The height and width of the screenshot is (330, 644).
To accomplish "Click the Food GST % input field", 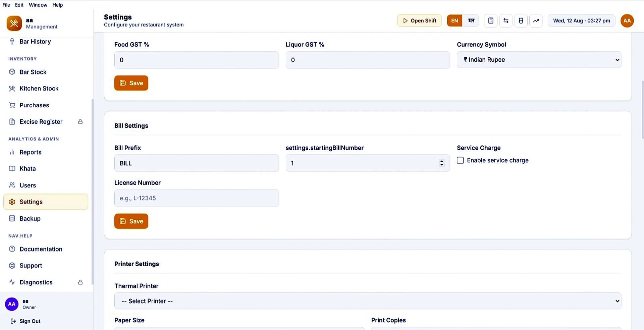I will (197, 60).
